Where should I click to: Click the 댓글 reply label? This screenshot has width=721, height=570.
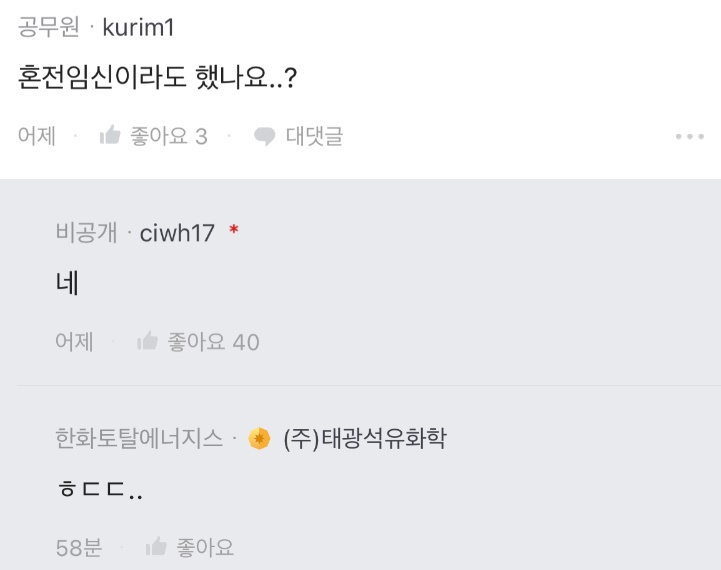[314, 136]
